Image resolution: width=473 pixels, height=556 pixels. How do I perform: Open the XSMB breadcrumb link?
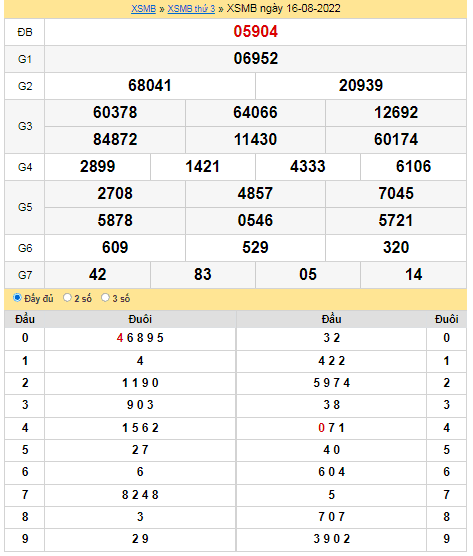pos(143,9)
